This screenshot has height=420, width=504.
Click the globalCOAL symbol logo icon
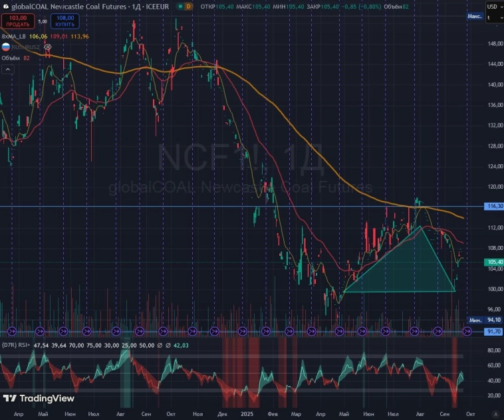click(x=5, y=6)
